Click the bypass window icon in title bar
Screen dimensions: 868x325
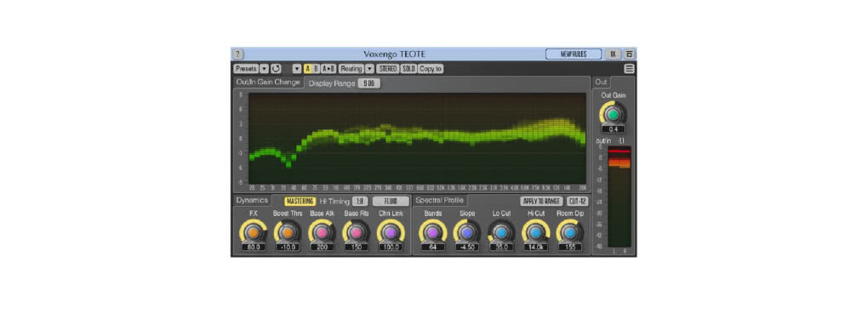point(629,54)
